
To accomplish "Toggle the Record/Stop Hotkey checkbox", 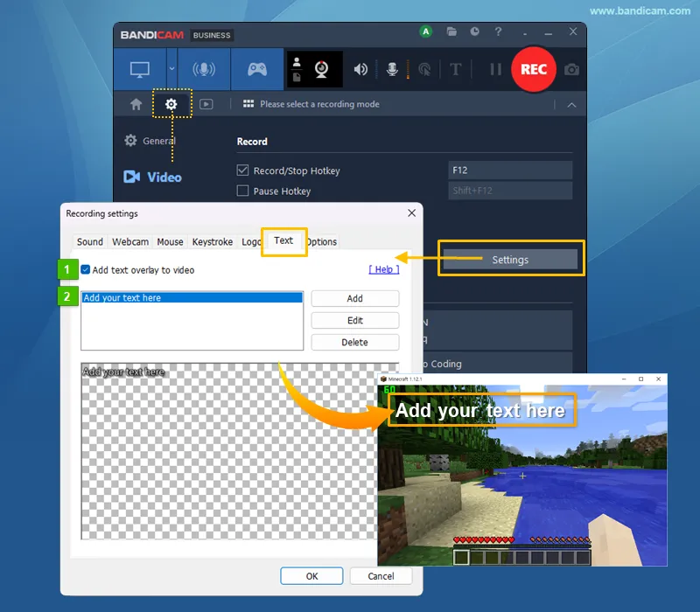I will [242, 170].
